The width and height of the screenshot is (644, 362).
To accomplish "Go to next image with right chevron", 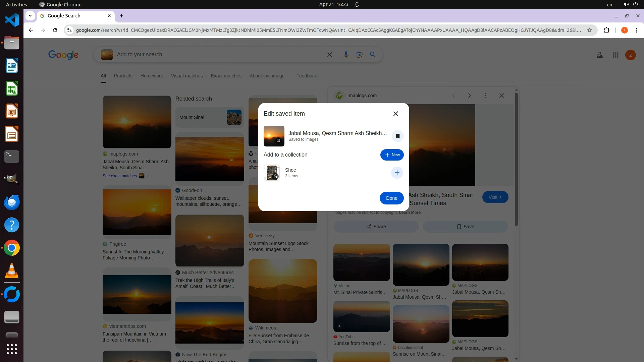I will 469,96.
